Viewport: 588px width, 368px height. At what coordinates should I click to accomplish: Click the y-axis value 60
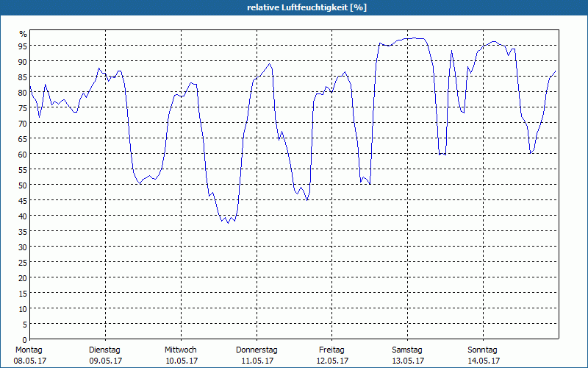23,154
